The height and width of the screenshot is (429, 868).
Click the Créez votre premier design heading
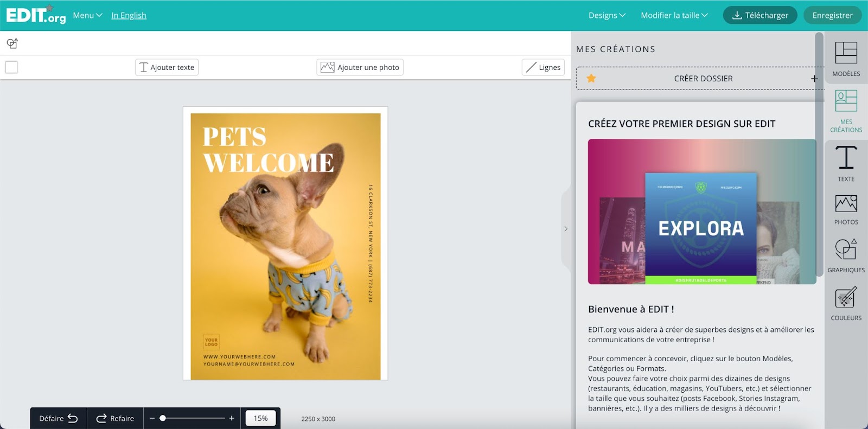pos(682,124)
